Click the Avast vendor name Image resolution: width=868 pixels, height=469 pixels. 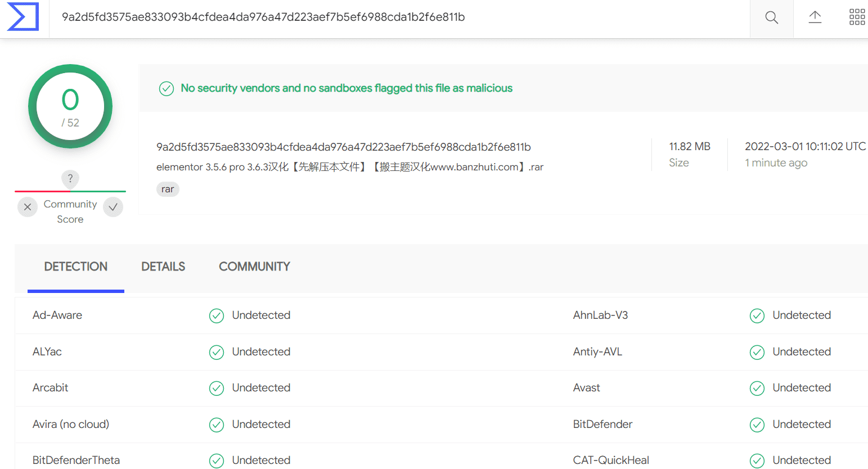[587, 388]
